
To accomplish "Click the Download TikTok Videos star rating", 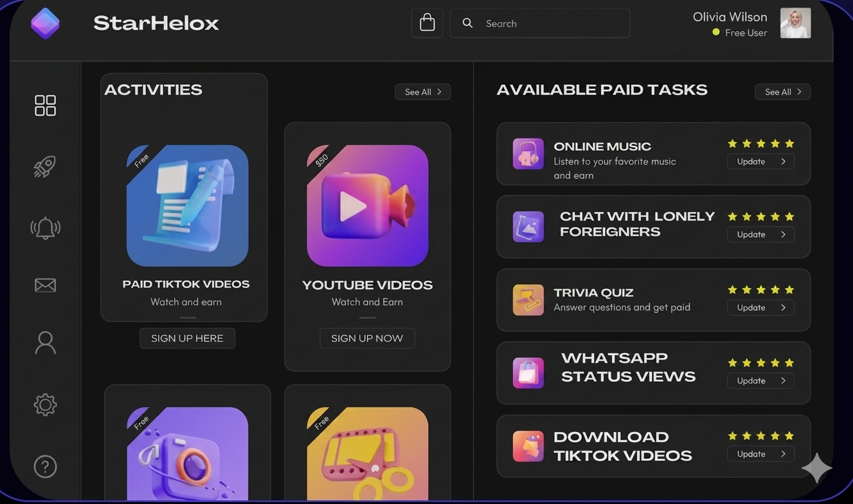I will pyautogui.click(x=761, y=436).
